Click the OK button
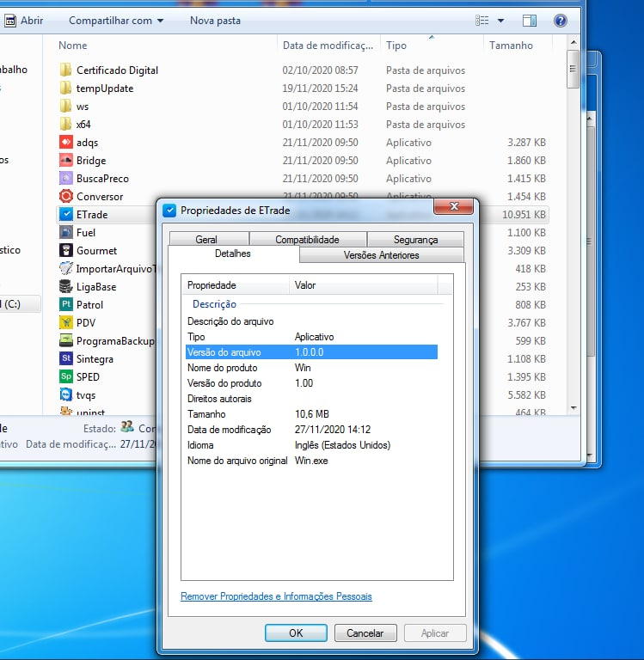This screenshot has height=660, width=644. pos(296,633)
